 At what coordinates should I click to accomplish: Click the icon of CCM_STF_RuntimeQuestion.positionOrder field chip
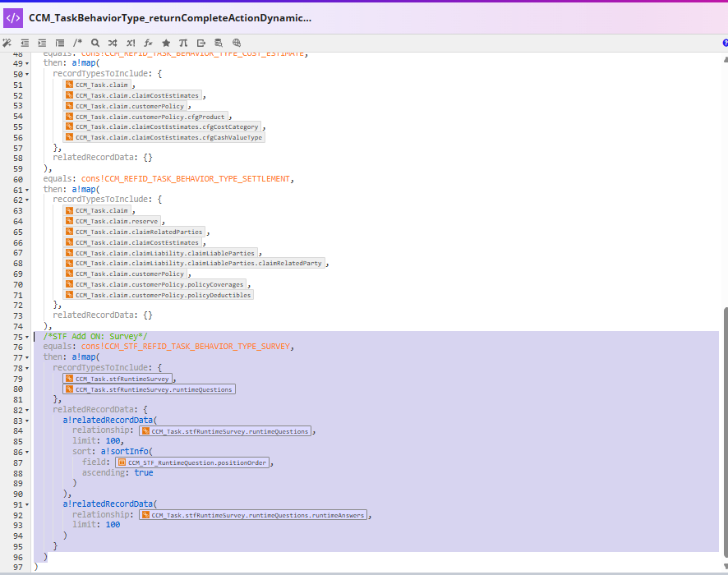[122, 462]
